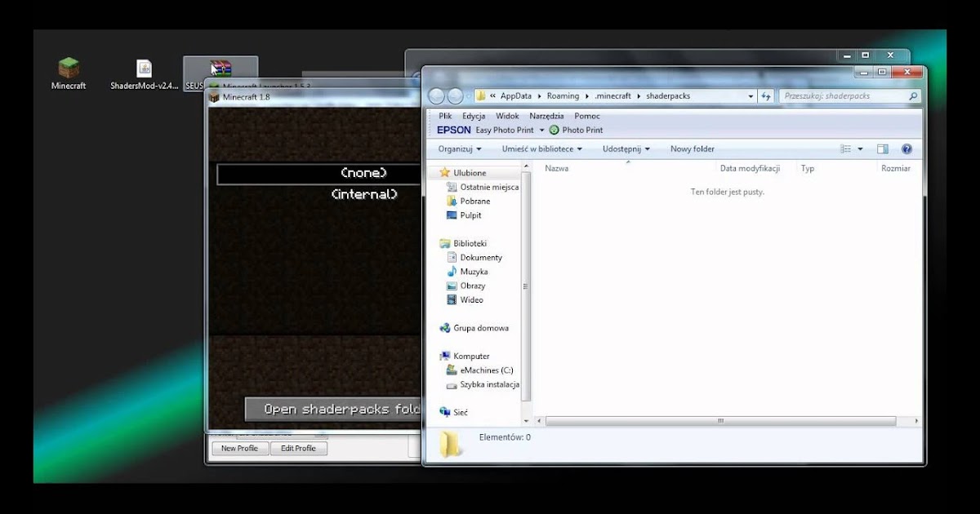Open the Pomoc menu

[x=587, y=117]
